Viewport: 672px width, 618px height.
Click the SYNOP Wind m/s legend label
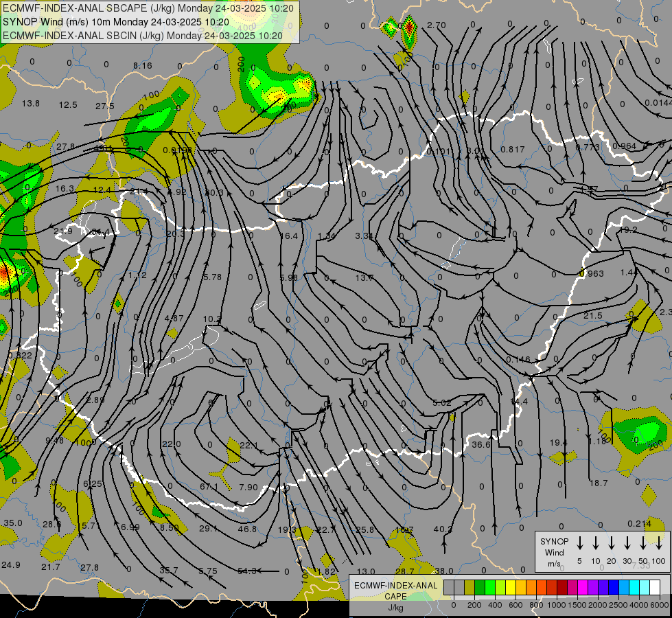554,553
